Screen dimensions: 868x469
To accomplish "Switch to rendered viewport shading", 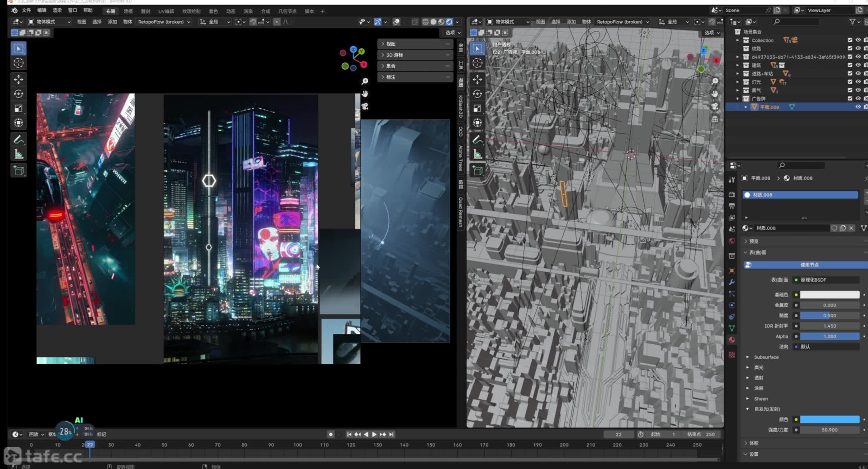I will point(449,22).
